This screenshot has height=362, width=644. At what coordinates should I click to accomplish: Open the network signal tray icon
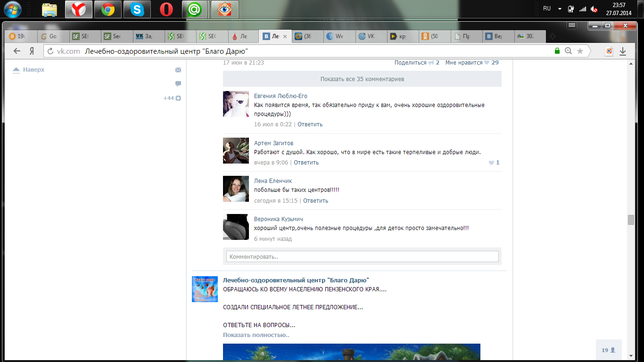coord(583,9)
